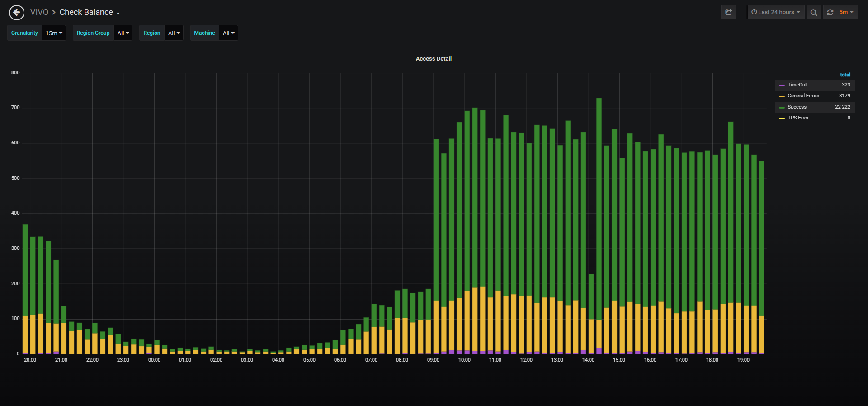This screenshot has height=406, width=868.
Task: Click the zoom out magnifier icon
Action: point(814,12)
